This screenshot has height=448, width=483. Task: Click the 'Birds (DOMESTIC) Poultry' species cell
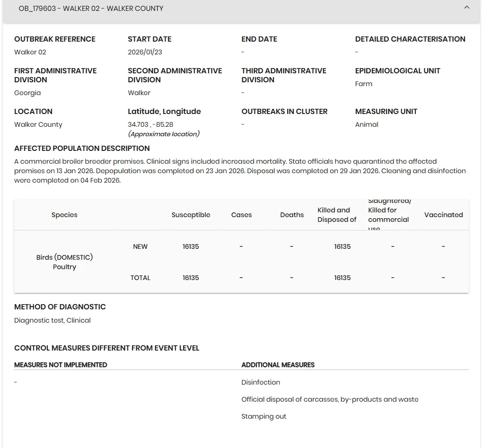(64, 262)
